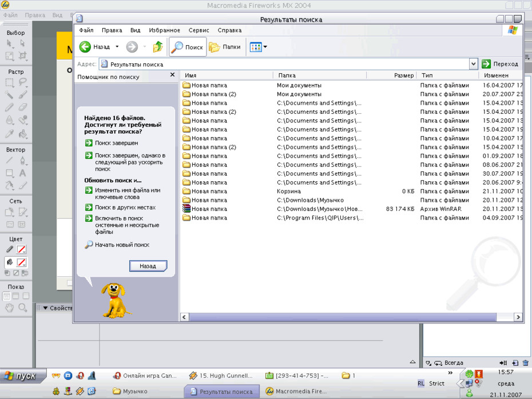Click the Up one level folder icon
Screen dimensions: 532x399
point(158,47)
